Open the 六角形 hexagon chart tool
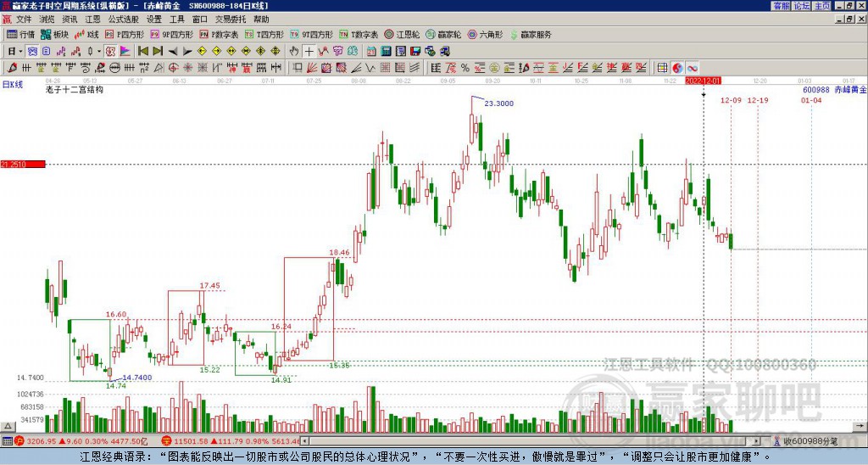This screenshot has width=868, height=465. [x=487, y=35]
